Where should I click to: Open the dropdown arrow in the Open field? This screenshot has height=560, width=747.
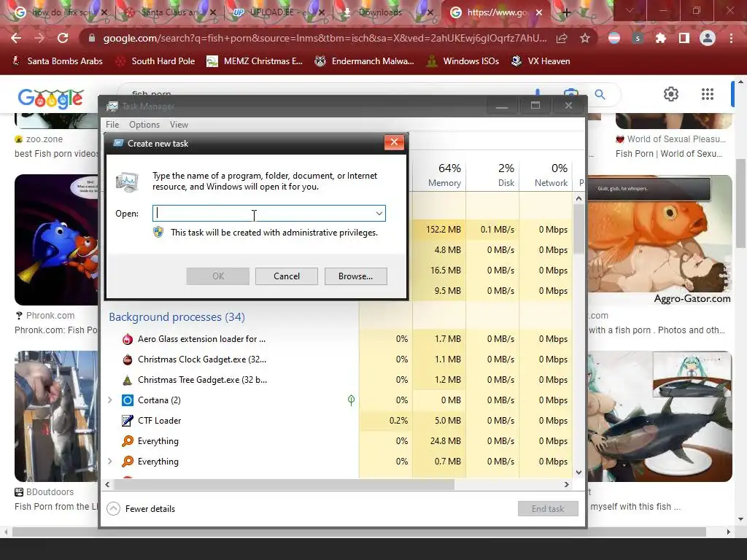coord(379,214)
